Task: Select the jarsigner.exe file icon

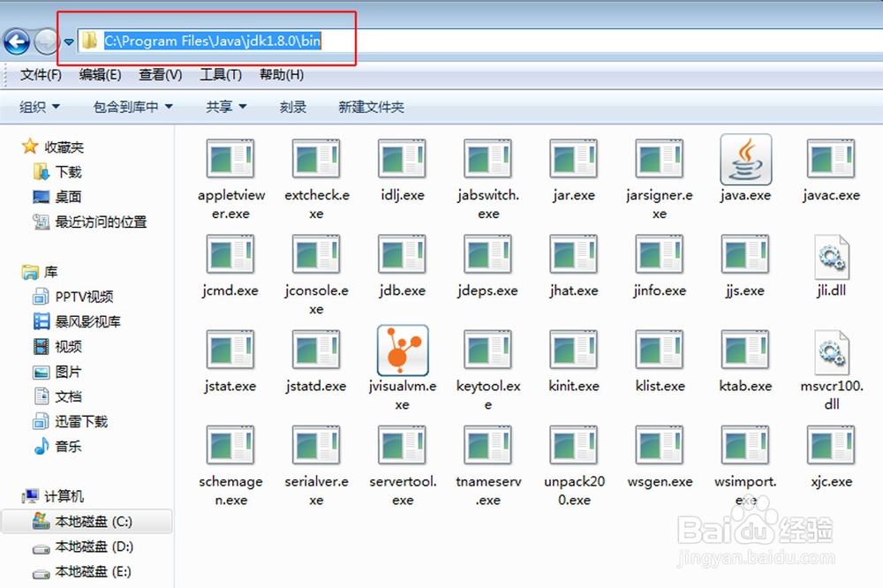Action: (x=659, y=158)
